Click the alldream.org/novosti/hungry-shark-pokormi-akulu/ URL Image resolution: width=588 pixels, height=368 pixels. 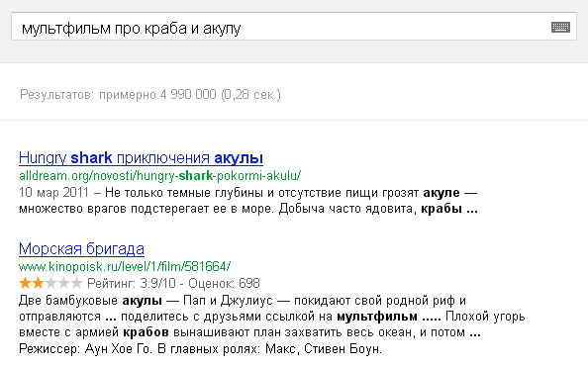click(x=159, y=175)
